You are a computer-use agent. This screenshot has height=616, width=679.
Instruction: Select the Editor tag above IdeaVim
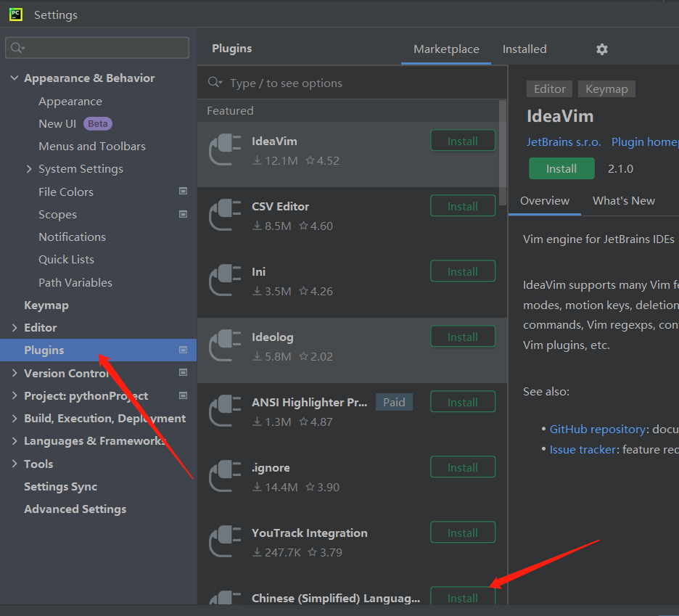coord(549,89)
